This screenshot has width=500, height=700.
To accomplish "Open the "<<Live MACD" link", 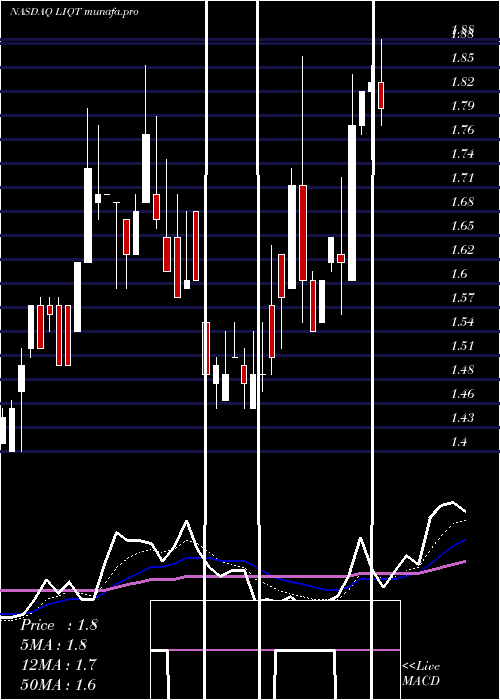I will pyautogui.click(x=421, y=674).
